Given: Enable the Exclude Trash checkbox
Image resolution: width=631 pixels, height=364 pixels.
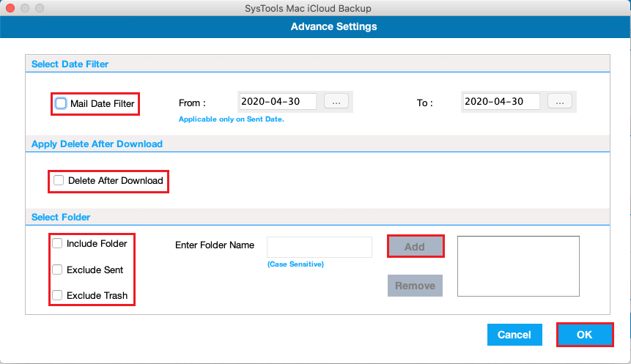Looking at the screenshot, I should click(57, 296).
